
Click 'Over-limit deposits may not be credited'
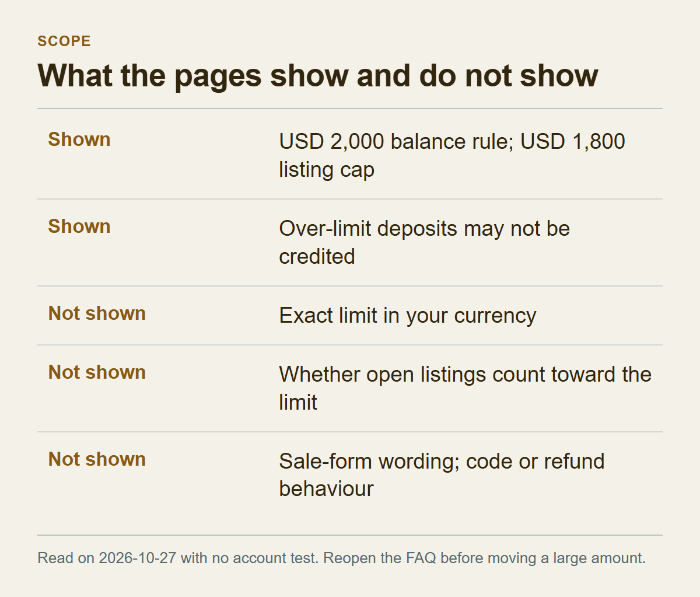point(424,242)
